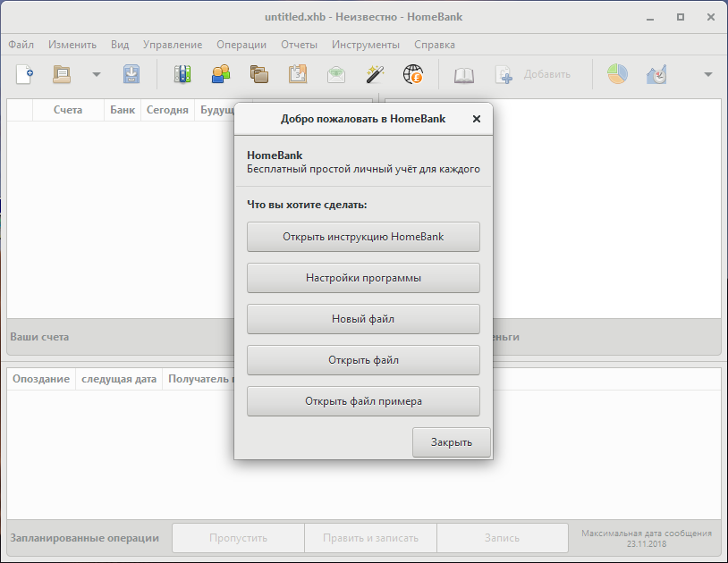Screen dimensions: 728x563
Task: Open the Categories manager toolbar icon
Action: (x=259, y=74)
